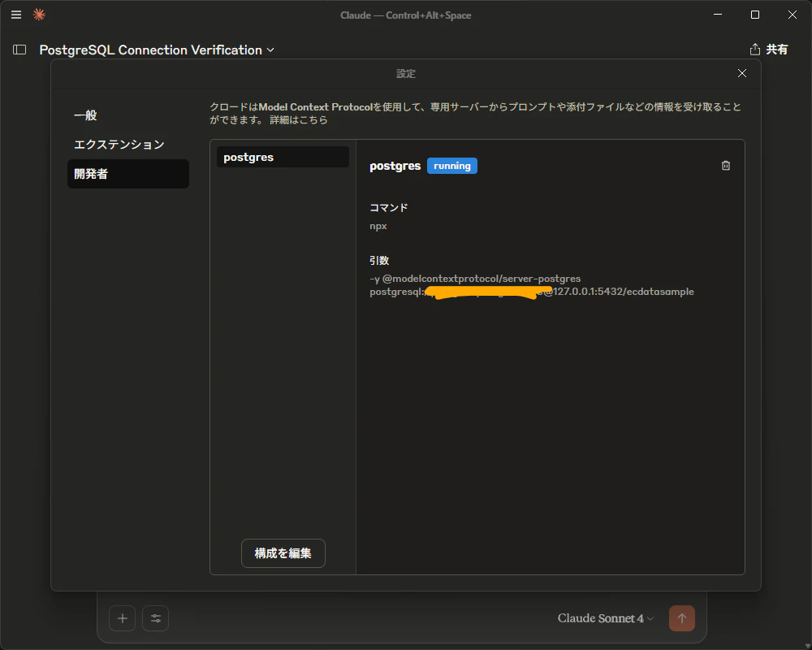Select the エクステンション settings tab
The image size is (812, 650).
point(128,144)
